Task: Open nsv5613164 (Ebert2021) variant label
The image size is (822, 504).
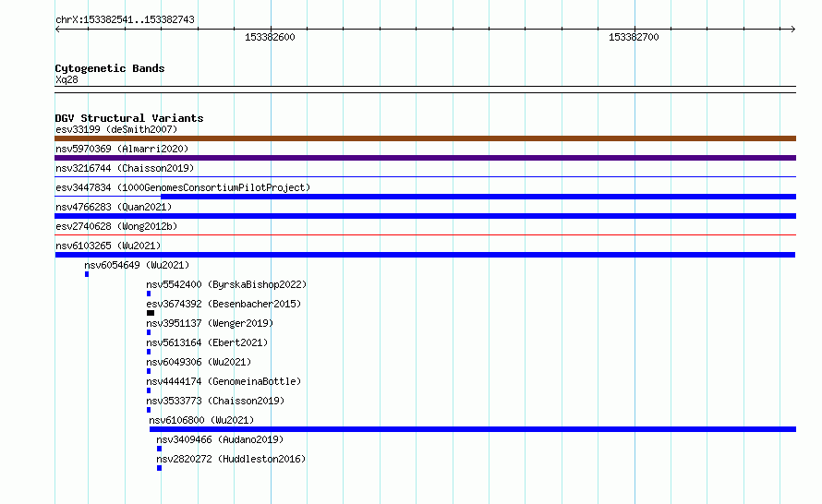Action: [207, 342]
